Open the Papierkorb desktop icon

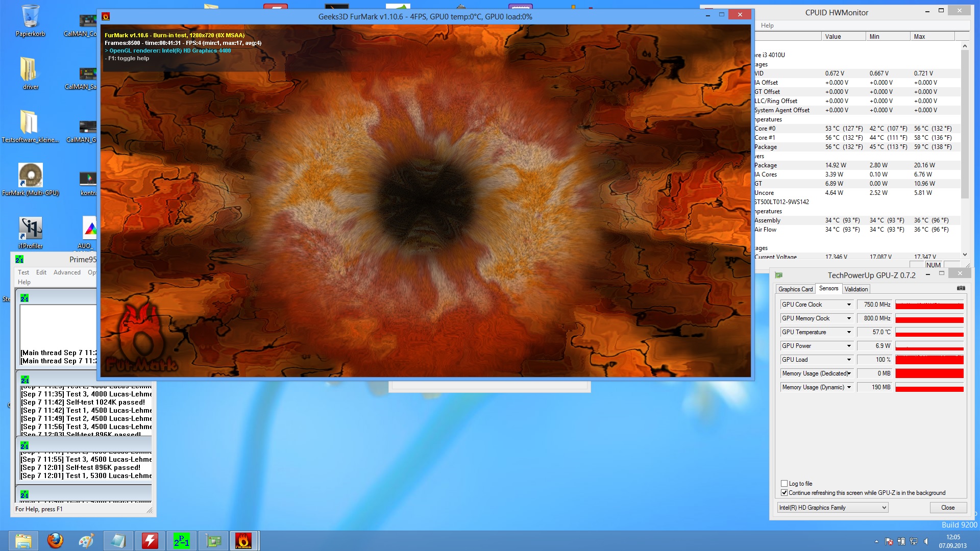pyautogui.click(x=30, y=20)
